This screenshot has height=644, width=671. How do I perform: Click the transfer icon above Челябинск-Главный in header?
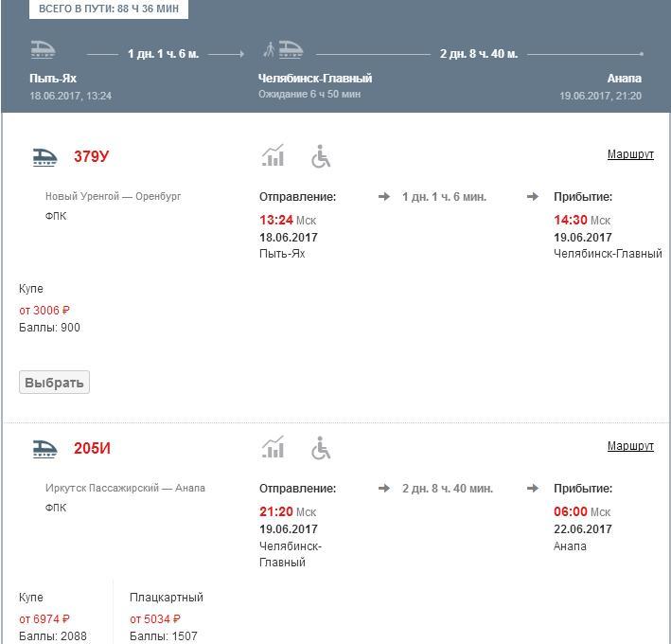point(282,49)
